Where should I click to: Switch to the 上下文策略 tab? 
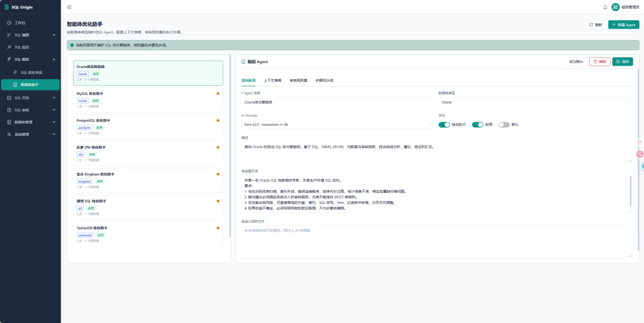(x=273, y=80)
